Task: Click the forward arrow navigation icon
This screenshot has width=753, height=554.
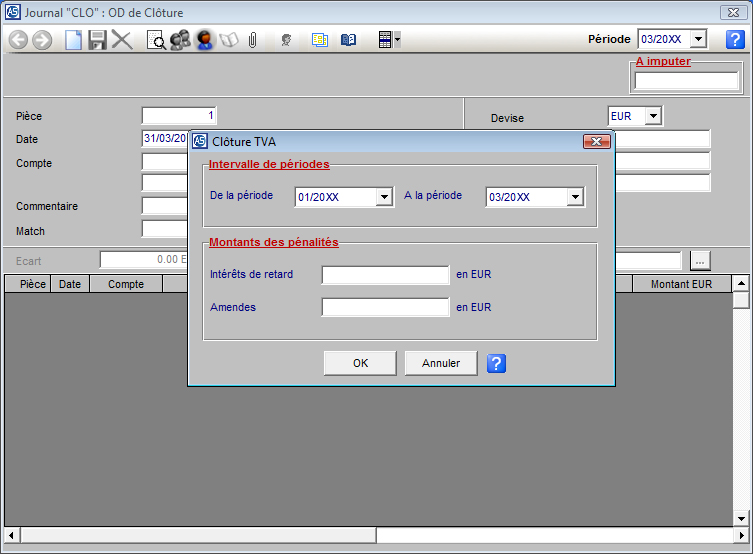Action: coord(42,40)
